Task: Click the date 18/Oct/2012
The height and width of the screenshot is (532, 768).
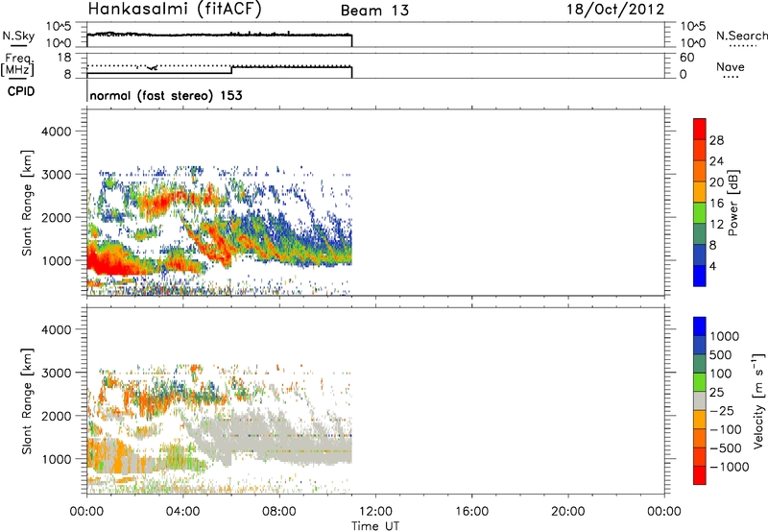Action: [x=615, y=10]
